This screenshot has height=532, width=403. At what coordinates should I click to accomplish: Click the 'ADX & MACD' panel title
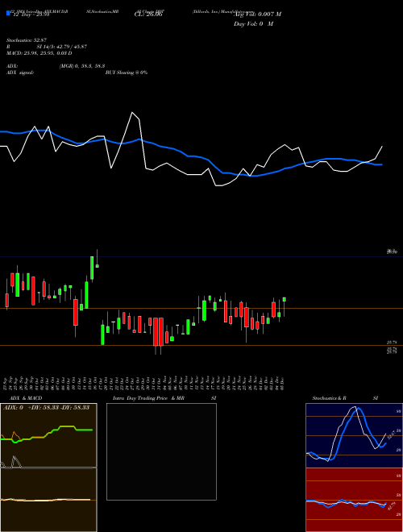click(26, 398)
